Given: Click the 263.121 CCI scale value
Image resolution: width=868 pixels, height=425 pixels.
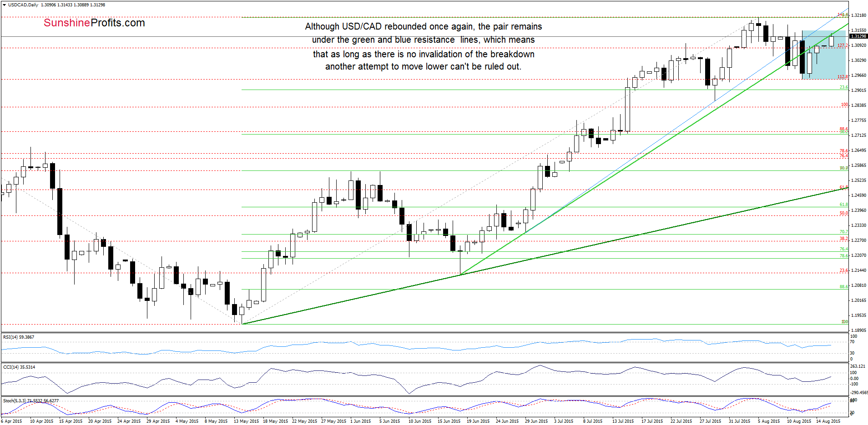Looking at the screenshot, I should pyautogui.click(x=858, y=366).
